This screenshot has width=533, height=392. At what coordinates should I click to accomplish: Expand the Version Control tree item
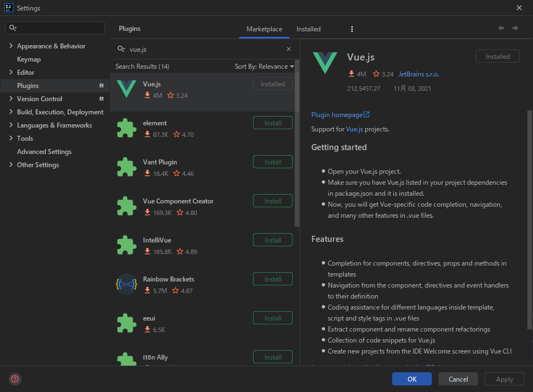pyautogui.click(x=10, y=98)
